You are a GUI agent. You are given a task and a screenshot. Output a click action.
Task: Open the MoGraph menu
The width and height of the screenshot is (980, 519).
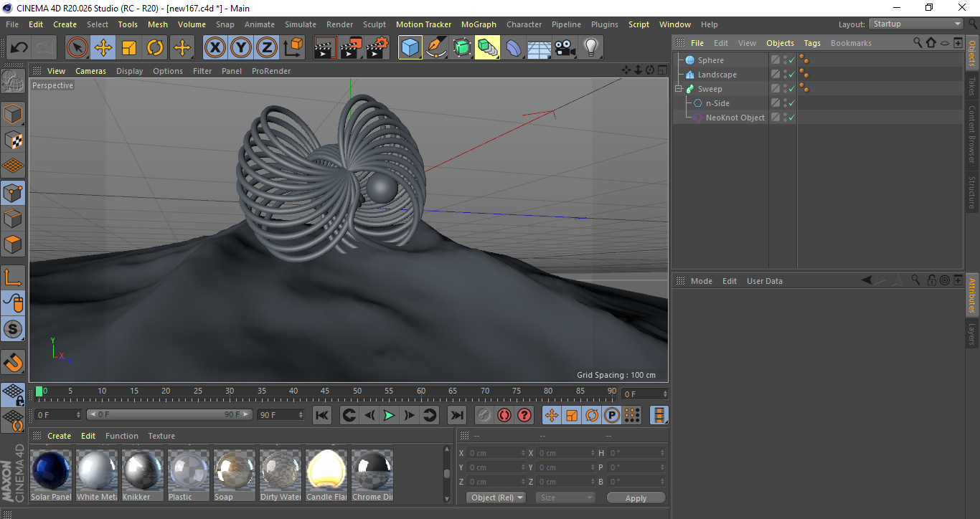coord(479,24)
